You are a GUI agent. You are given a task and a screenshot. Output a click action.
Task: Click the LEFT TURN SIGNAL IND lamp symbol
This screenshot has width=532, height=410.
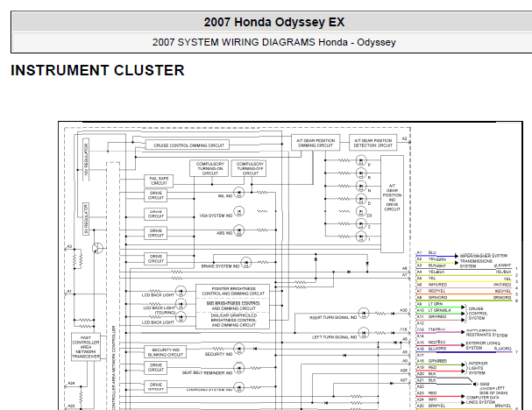[364, 333]
